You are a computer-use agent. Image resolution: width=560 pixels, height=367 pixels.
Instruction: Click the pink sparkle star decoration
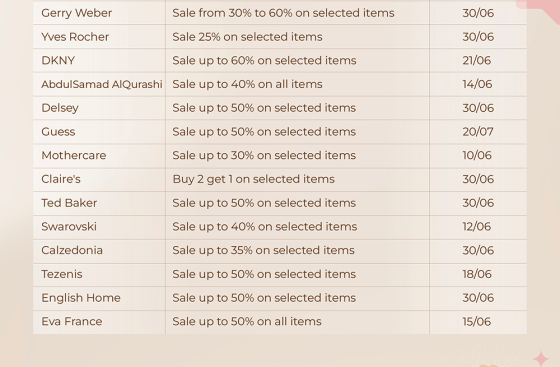pyautogui.click(x=541, y=358)
